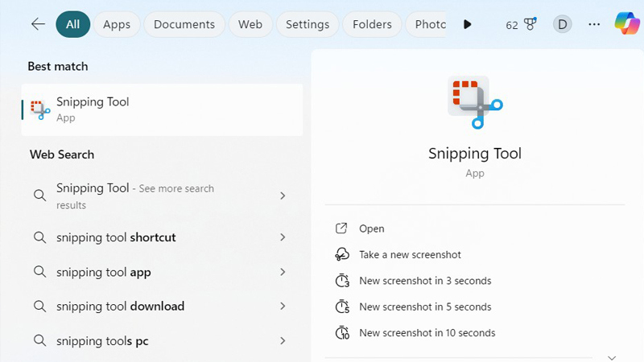Switch to the Web filter tab
The width and height of the screenshot is (644, 362).
pyautogui.click(x=250, y=24)
